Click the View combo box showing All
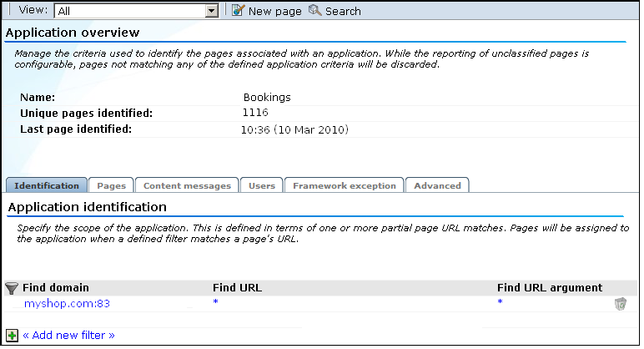 [136, 11]
